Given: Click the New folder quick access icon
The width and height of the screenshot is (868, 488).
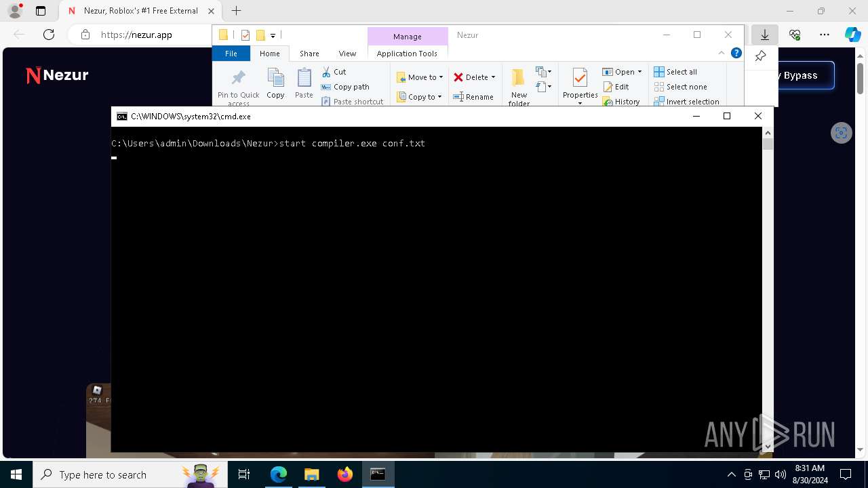Looking at the screenshot, I should [x=260, y=35].
